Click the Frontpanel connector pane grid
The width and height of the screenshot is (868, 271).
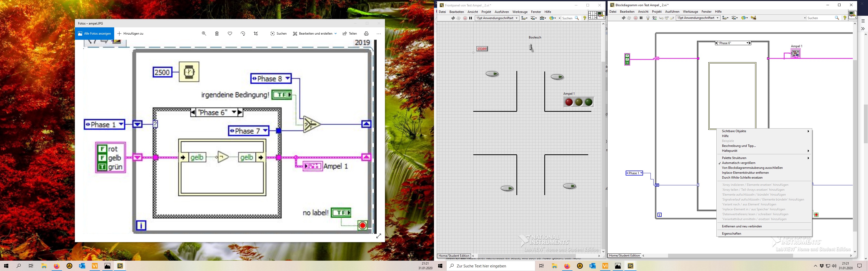click(592, 15)
